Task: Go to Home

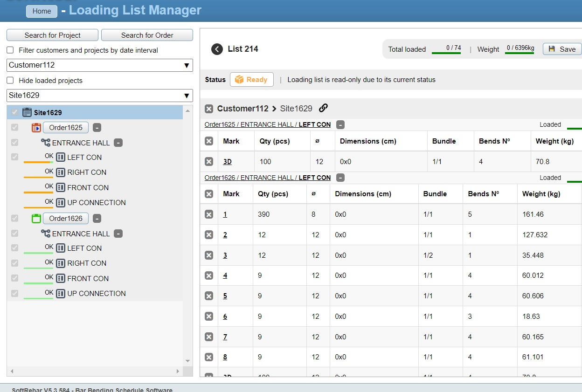Action: 42,11
